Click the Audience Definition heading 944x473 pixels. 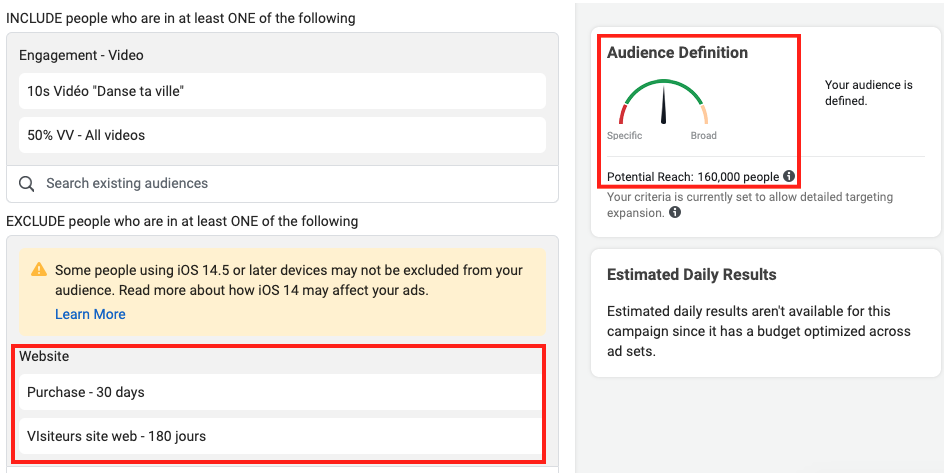pyautogui.click(x=677, y=53)
